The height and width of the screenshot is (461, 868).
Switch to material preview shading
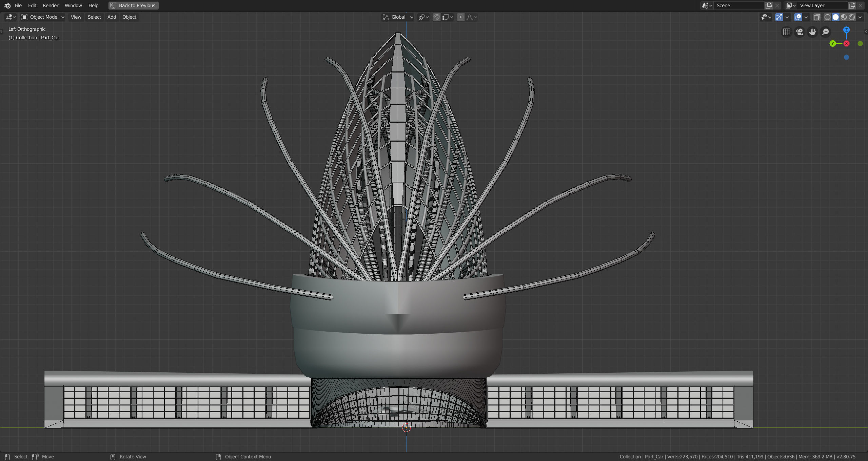click(844, 17)
